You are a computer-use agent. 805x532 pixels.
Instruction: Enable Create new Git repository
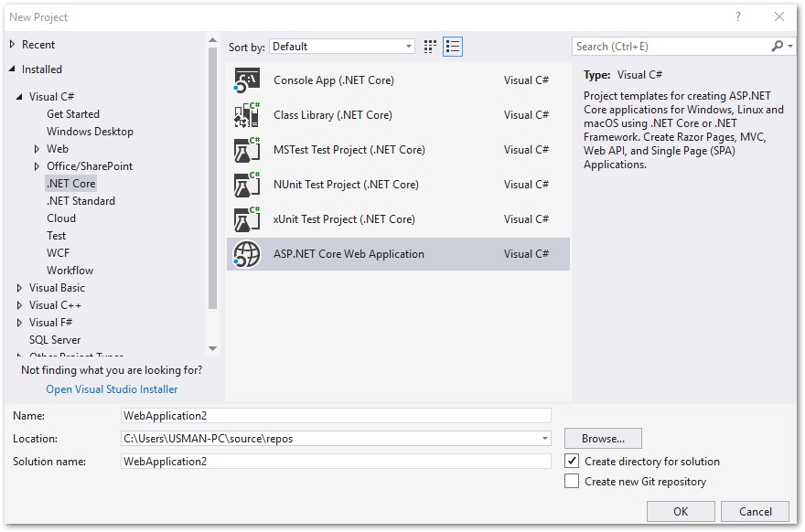[573, 481]
